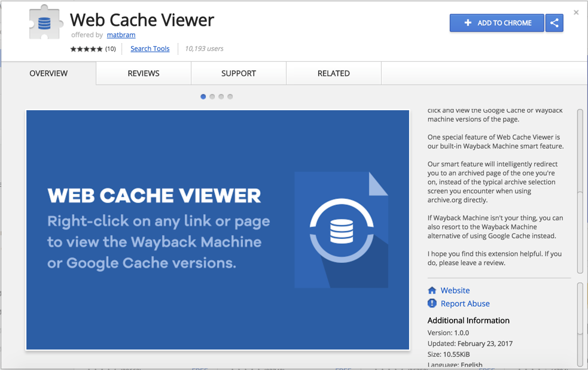This screenshot has height=370, width=588.
Task: Close the extension details dialog
Action: click(x=576, y=13)
